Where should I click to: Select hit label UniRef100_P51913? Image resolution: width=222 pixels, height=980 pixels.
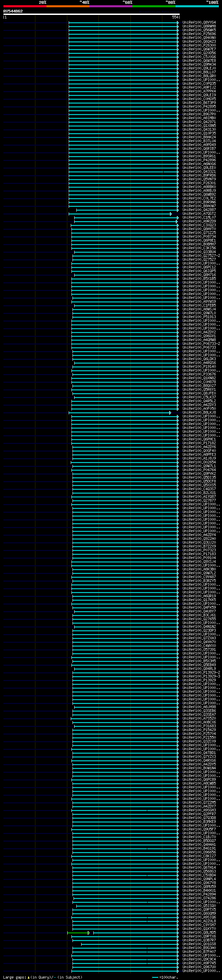pos(199,317)
